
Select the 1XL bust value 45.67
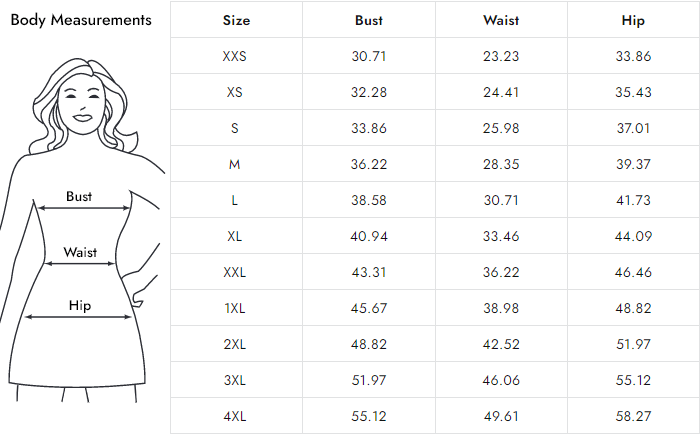pos(369,308)
